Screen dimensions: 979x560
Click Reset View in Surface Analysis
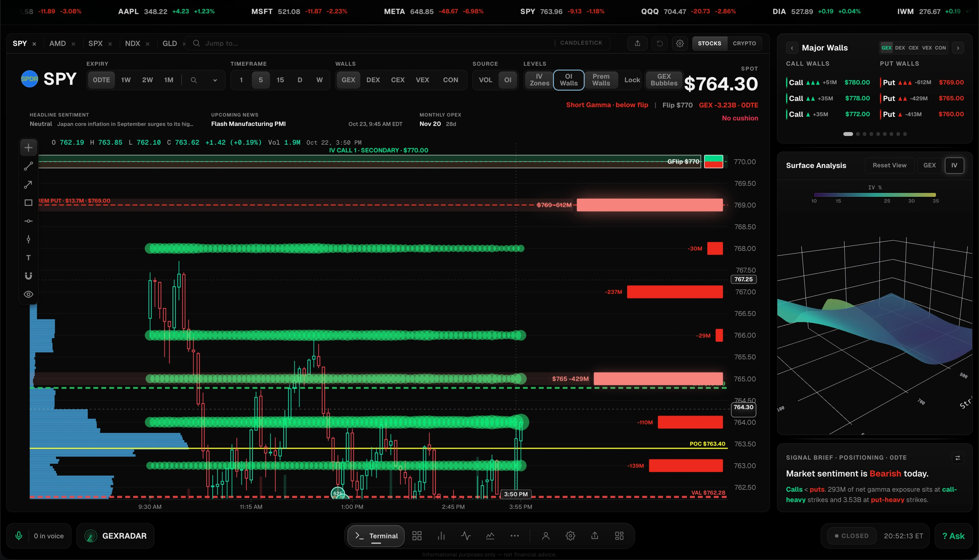pos(889,165)
